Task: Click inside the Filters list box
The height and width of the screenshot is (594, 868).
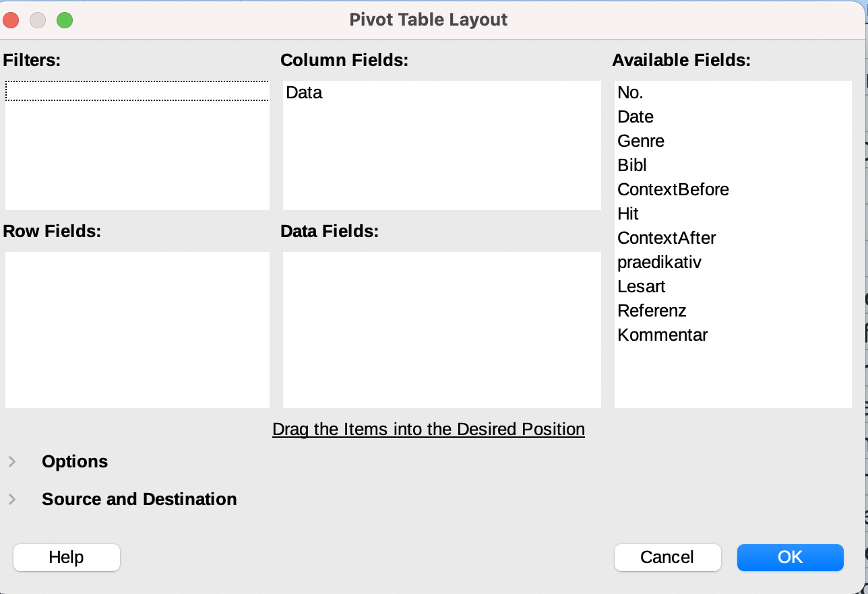Action: [x=137, y=145]
